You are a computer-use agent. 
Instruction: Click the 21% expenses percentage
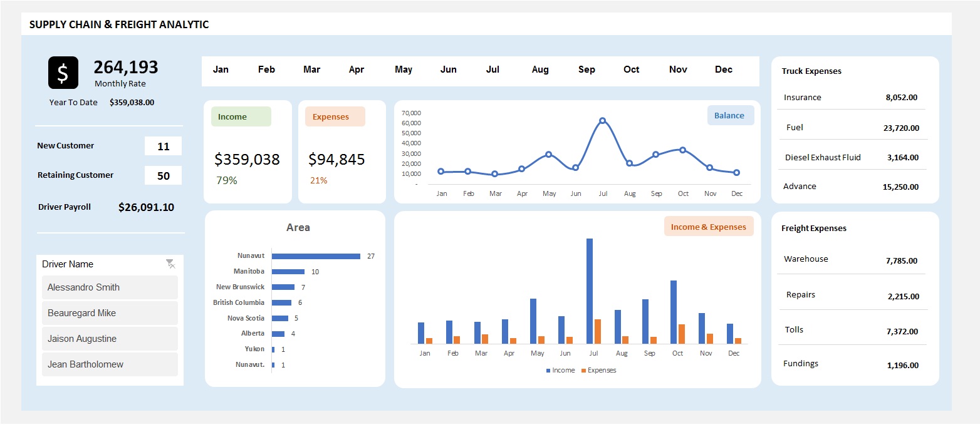pyautogui.click(x=319, y=180)
